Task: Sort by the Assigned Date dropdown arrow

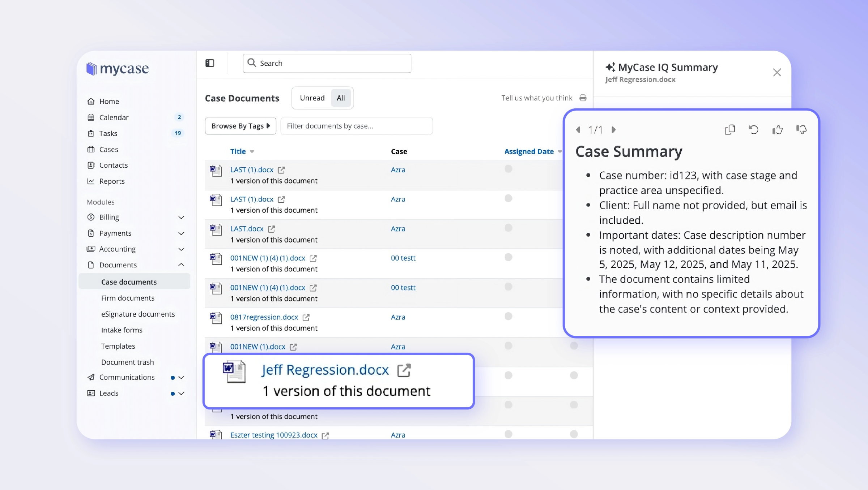Action: pyautogui.click(x=560, y=151)
